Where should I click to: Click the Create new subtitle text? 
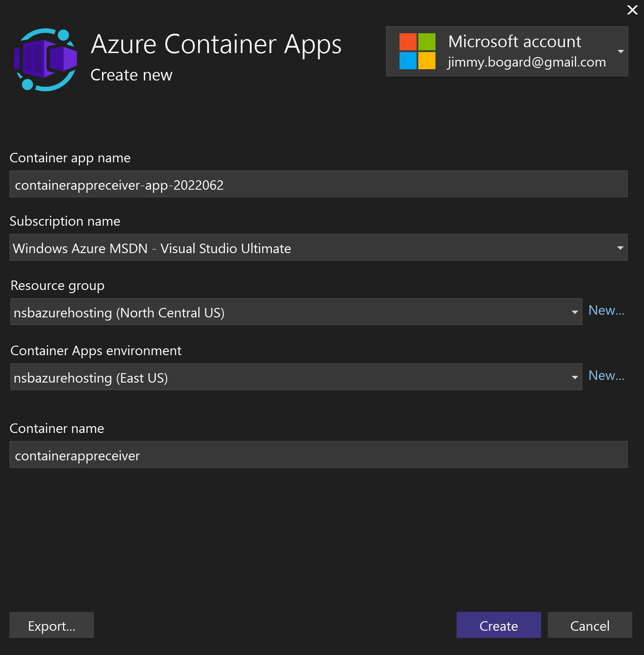pos(131,75)
